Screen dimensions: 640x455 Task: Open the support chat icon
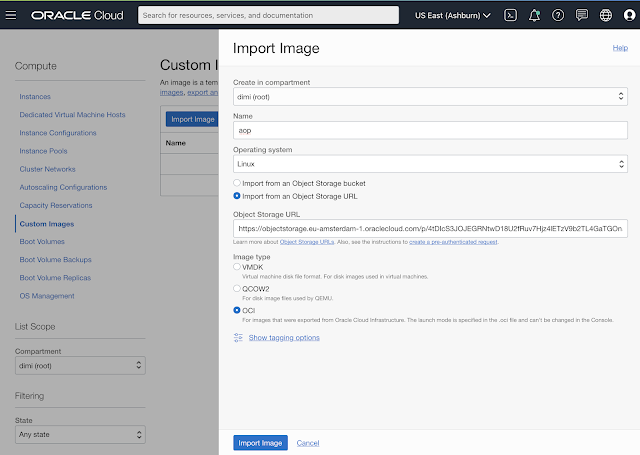(x=582, y=16)
